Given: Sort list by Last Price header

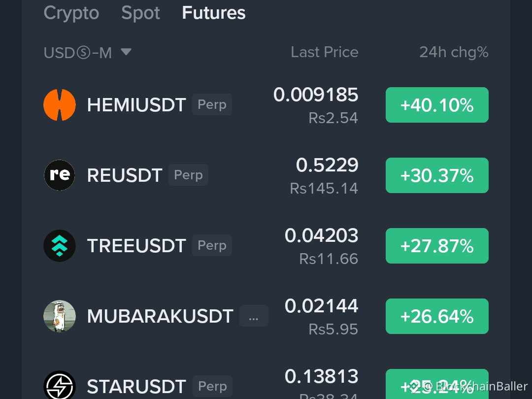Looking at the screenshot, I should [324, 52].
